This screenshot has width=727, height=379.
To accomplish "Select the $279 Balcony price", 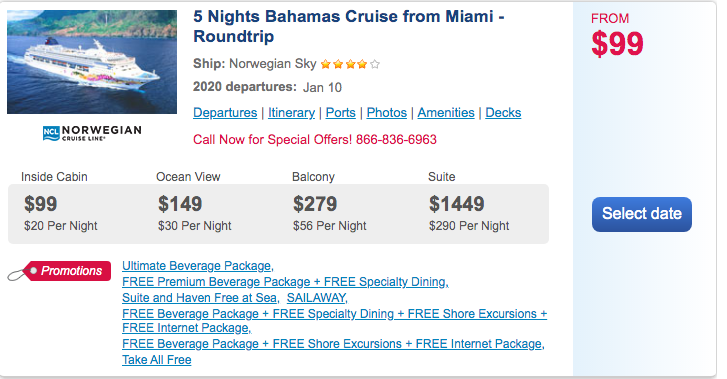I will 315,204.
